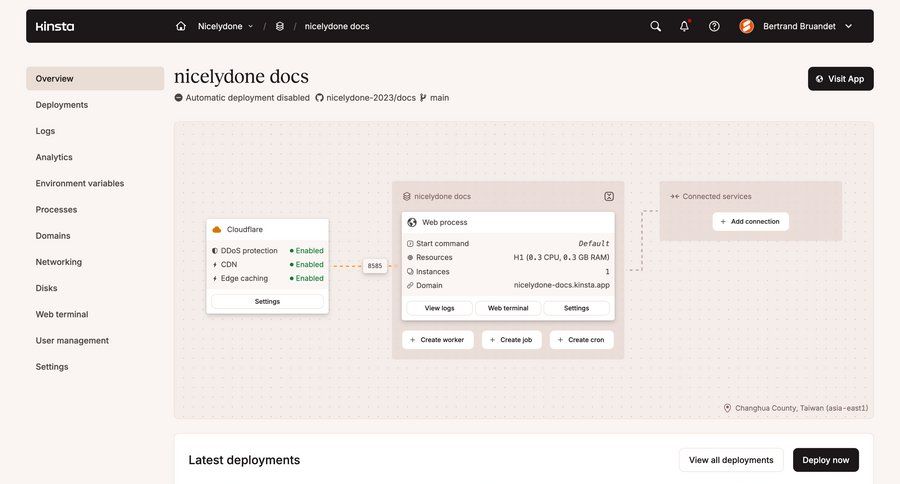Screen dimensions: 900x484
Task: Open the Deployments section
Action: (x=62, y=105)
